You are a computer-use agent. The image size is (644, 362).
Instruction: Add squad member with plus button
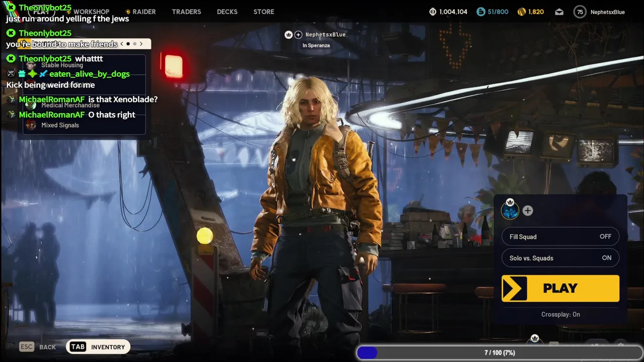coord(527,211)
